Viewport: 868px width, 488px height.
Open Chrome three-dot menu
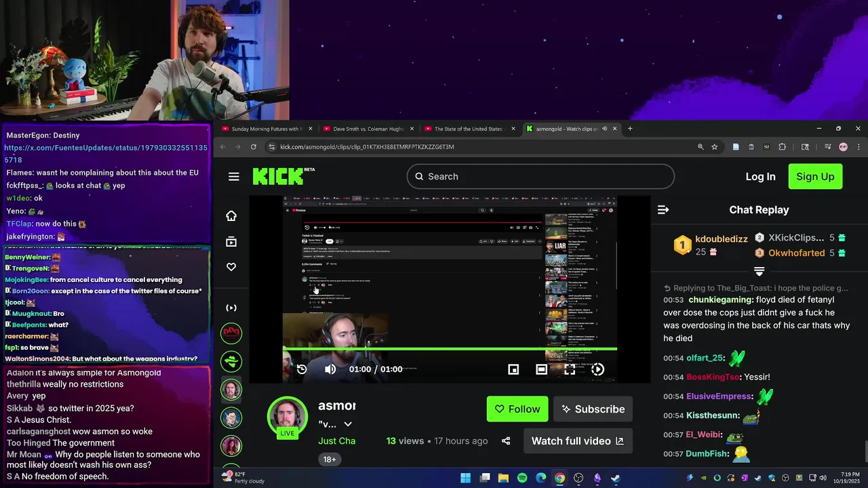click(859, 146)
